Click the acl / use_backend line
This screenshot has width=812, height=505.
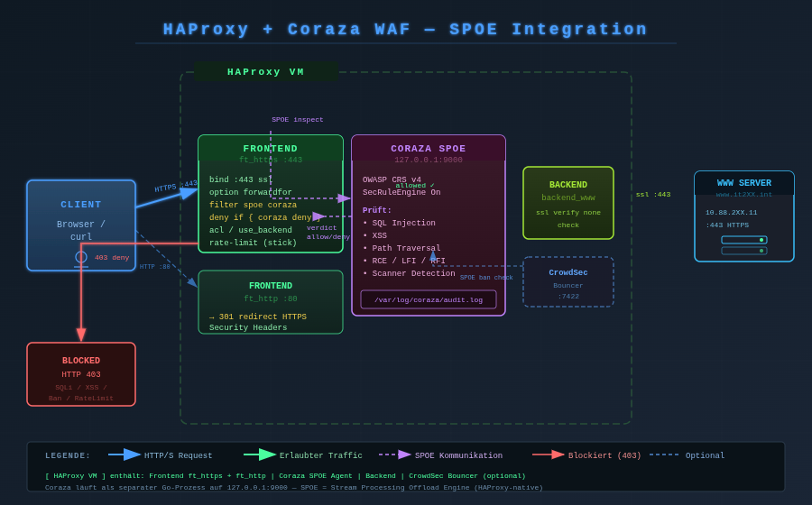point(250,230)
